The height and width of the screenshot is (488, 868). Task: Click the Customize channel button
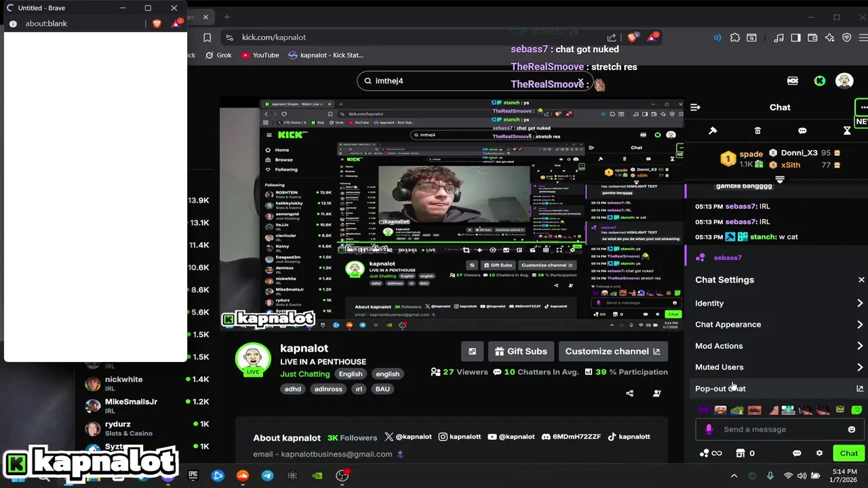[613, 351]
